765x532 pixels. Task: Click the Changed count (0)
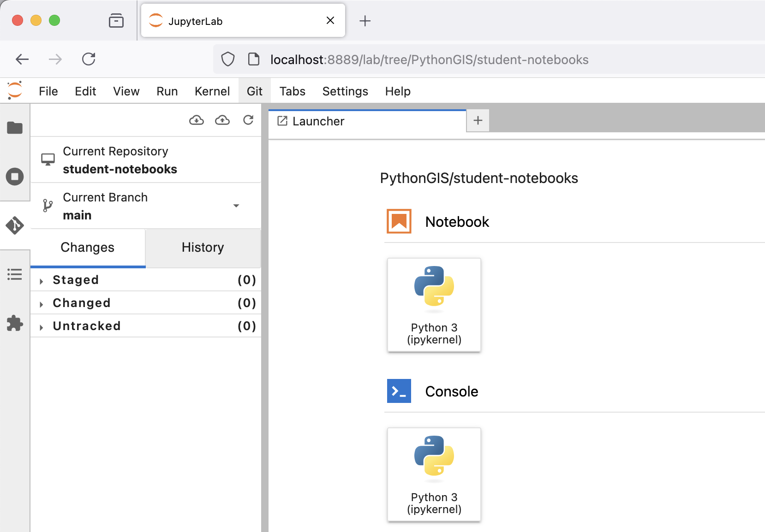pyautogui.click(x=247, y=303)
